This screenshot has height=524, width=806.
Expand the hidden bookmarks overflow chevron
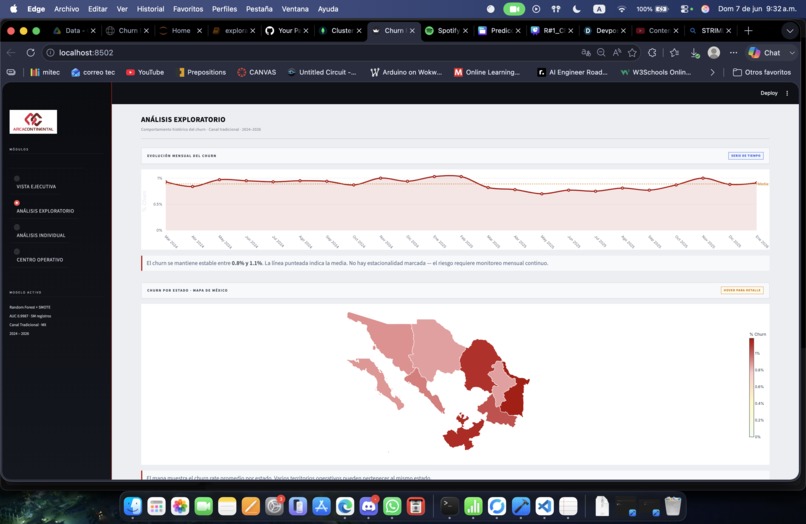point(712,73)
